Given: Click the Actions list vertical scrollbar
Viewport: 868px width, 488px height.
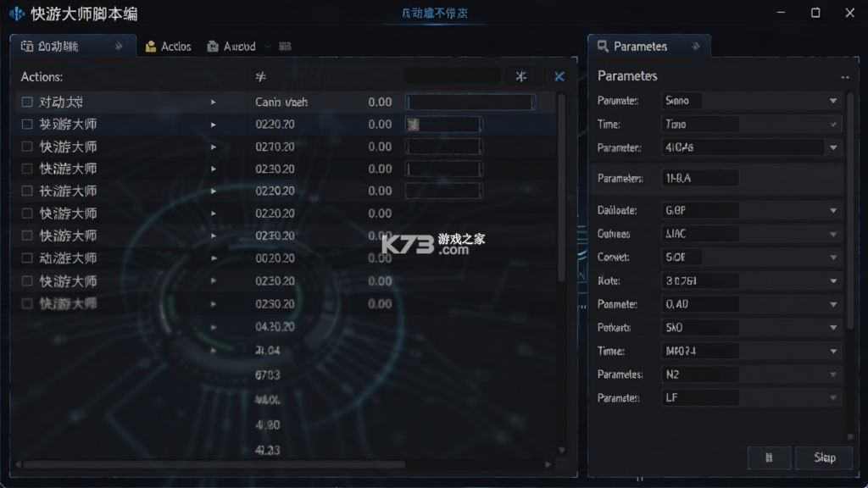Looking at the screenshot, I should click(561, 188).
